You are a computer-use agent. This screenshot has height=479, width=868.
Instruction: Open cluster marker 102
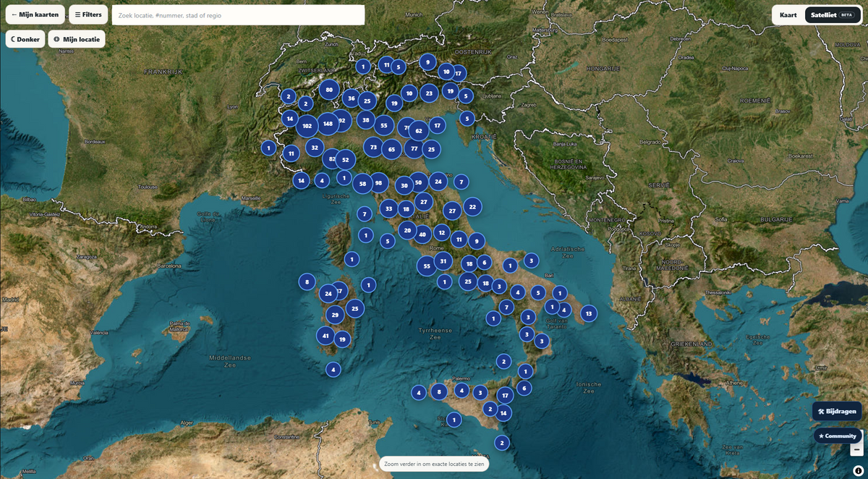click(307, 126)
